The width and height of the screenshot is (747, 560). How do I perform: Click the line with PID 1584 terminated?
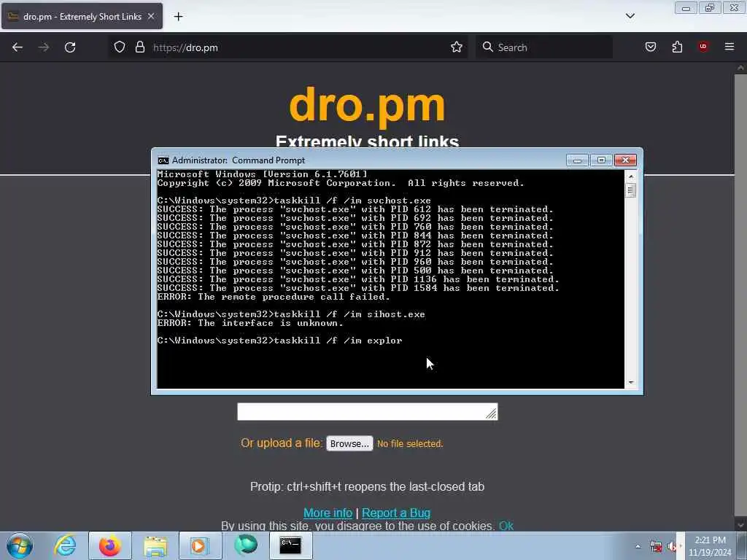[358, 288]
